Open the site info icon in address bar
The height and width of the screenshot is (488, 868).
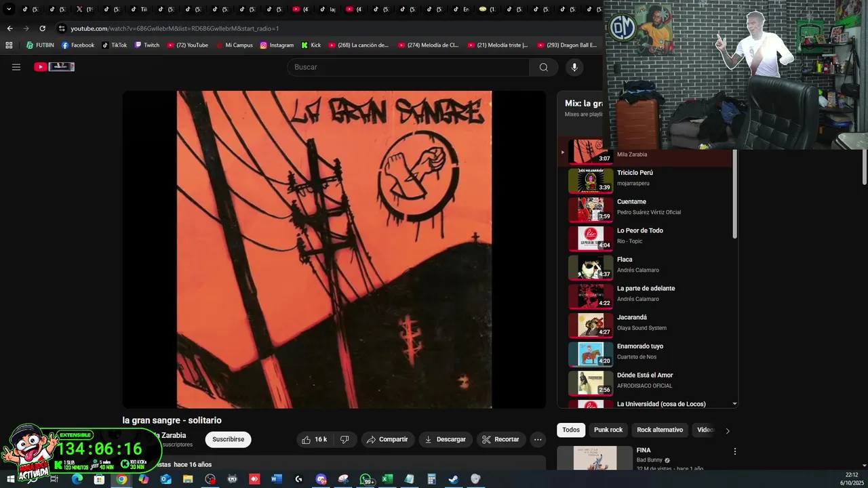62,28
